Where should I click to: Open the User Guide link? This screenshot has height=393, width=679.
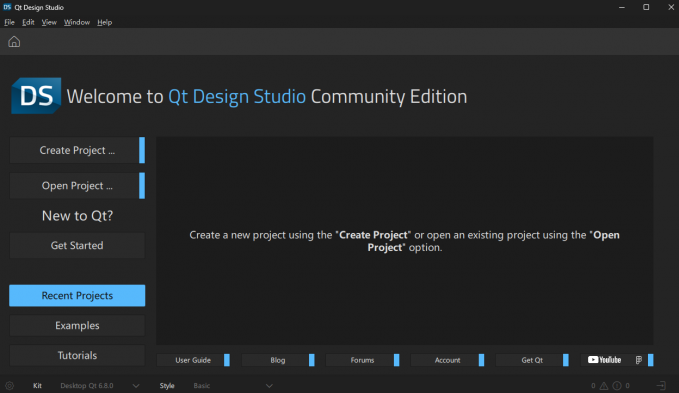(193, 360)
